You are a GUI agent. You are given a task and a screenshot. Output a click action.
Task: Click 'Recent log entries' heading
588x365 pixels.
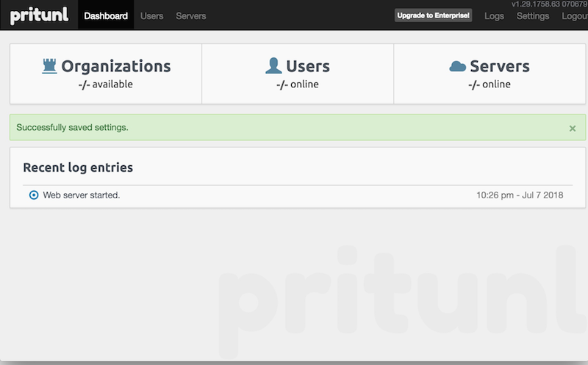click(x=78, y=167)
